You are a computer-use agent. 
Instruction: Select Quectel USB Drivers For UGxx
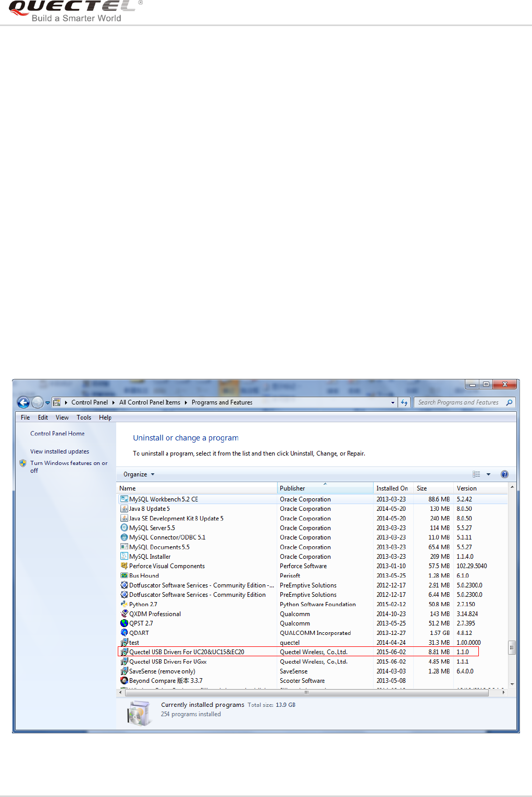click(313, 661)
